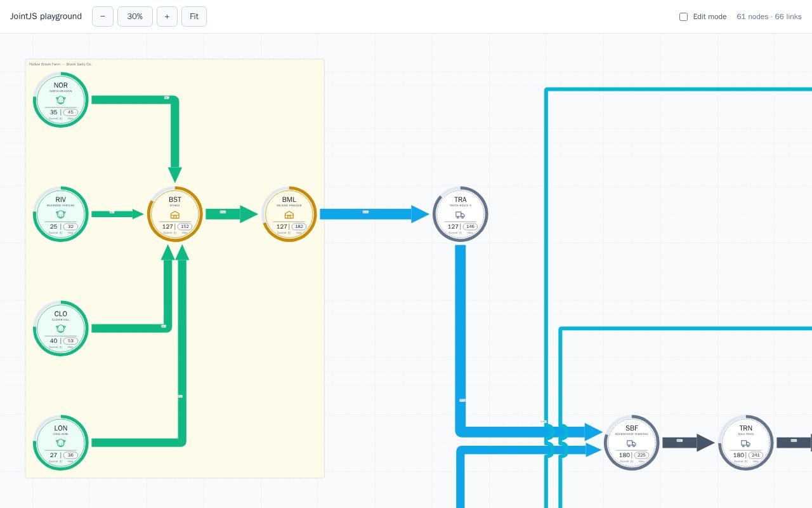
Task: Select the TRA node title
Action: [461, 199]
